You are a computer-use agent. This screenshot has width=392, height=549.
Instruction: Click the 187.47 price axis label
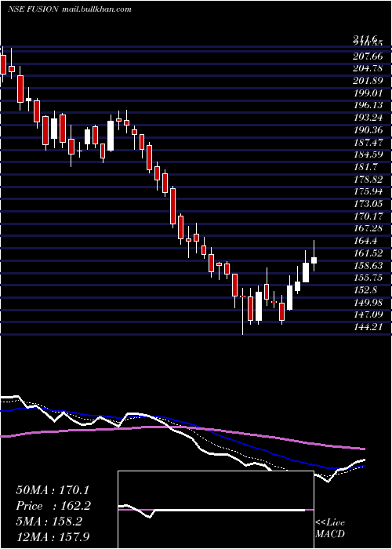pos(368,142)
